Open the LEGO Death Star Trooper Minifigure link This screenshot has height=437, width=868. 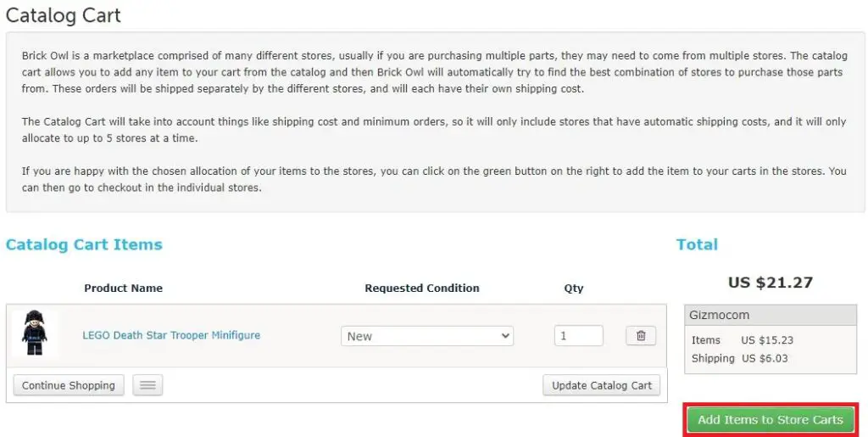coord(171,336)
